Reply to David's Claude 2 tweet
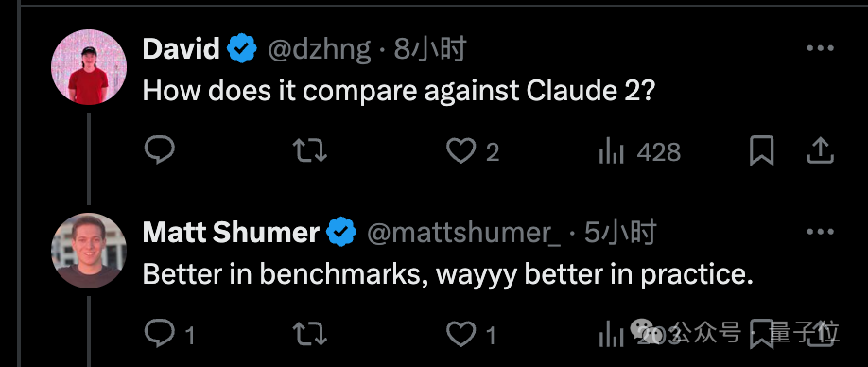Viewport: 868px width, 367px height. click(160, 150)
